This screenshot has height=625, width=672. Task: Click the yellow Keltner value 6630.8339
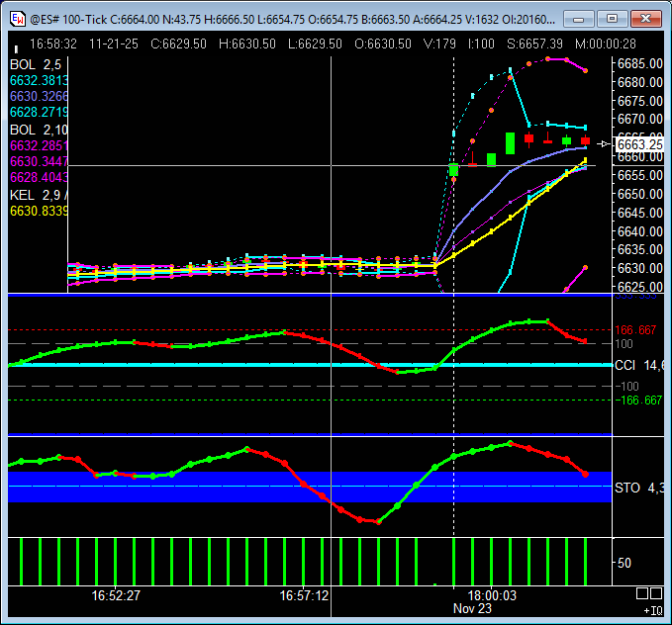coord(38,211)
